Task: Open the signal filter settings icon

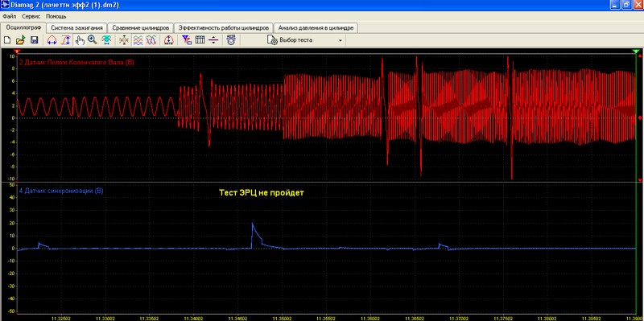Action: click(x=187, y=40)
